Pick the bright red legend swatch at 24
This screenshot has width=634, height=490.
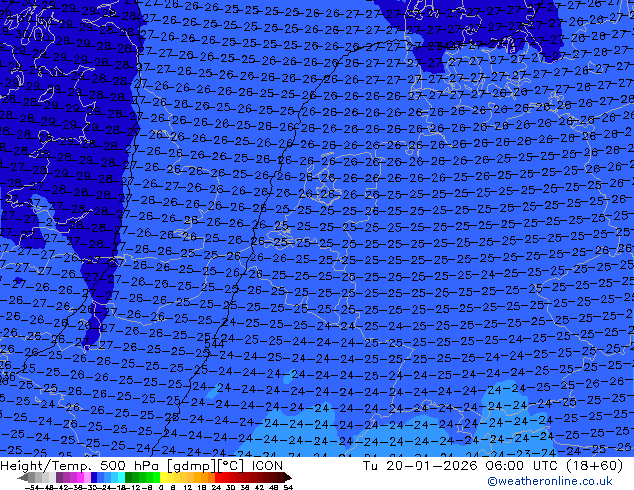point(218,478)
